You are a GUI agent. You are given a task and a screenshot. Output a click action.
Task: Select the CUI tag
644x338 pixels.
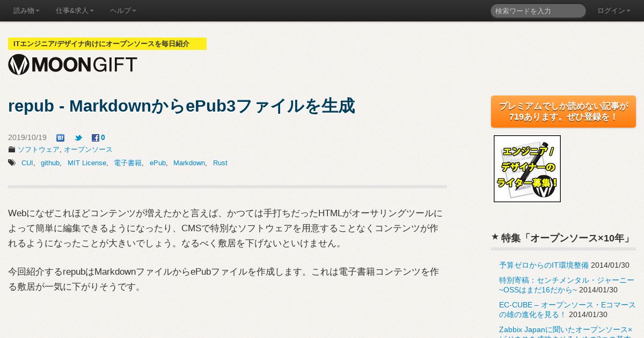pyautogui.click(x=27, y=163)
